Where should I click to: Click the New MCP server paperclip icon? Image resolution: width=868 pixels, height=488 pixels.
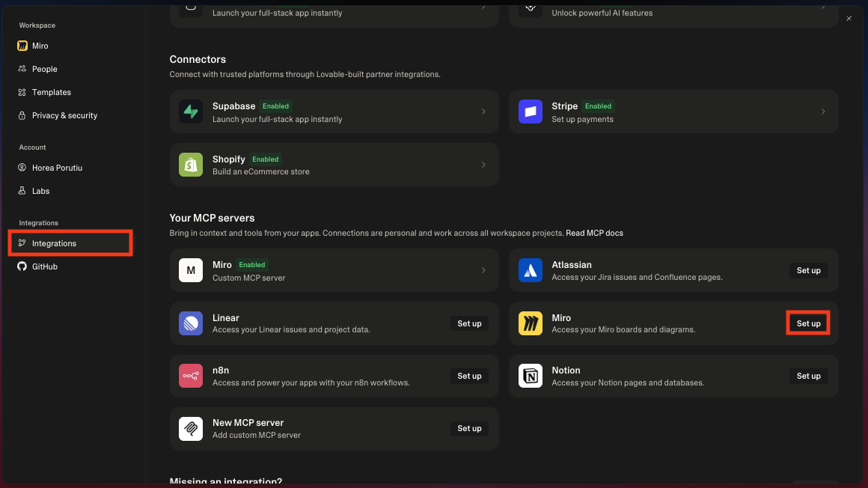click(x=190, y=429)
